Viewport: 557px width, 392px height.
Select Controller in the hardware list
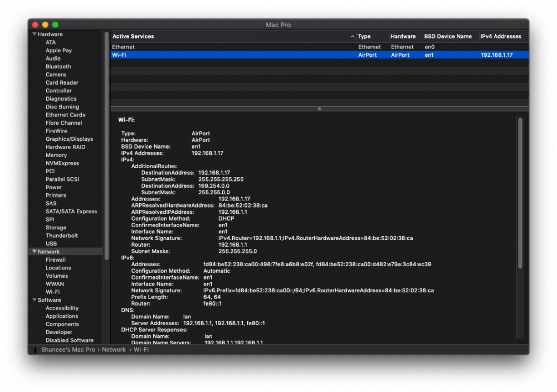coord(58,91)
